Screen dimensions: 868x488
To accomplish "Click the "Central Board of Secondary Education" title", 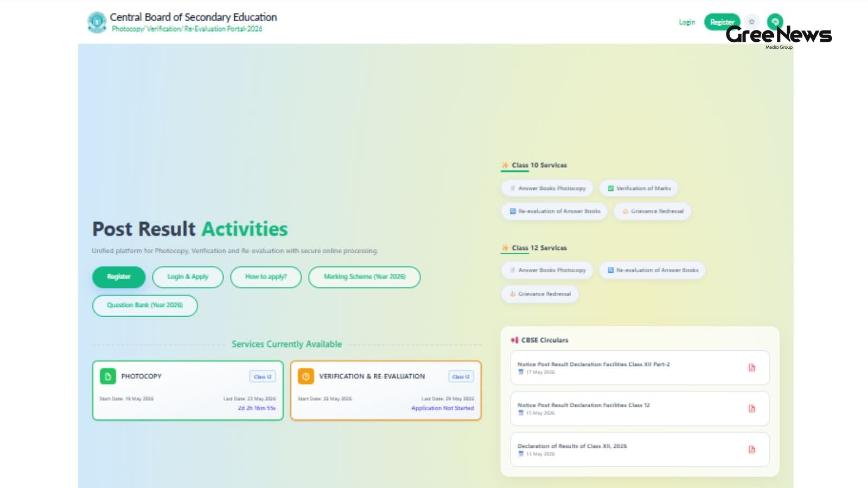I will point(193,17).
